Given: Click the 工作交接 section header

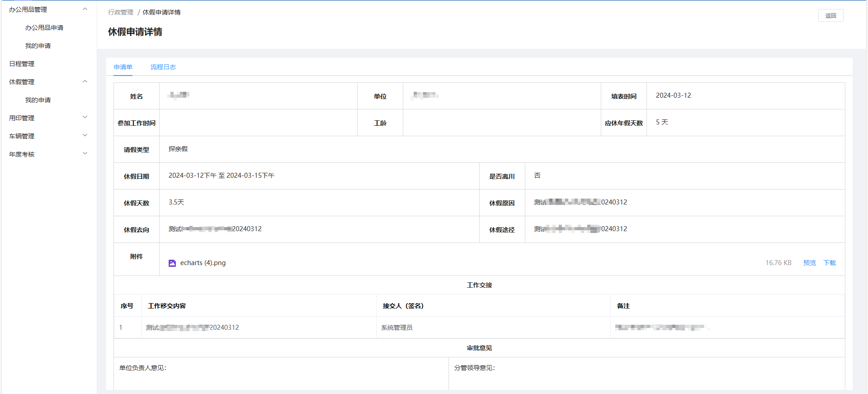Looking at the screenshot, I should pyautogui.click(x=479, y=285).
